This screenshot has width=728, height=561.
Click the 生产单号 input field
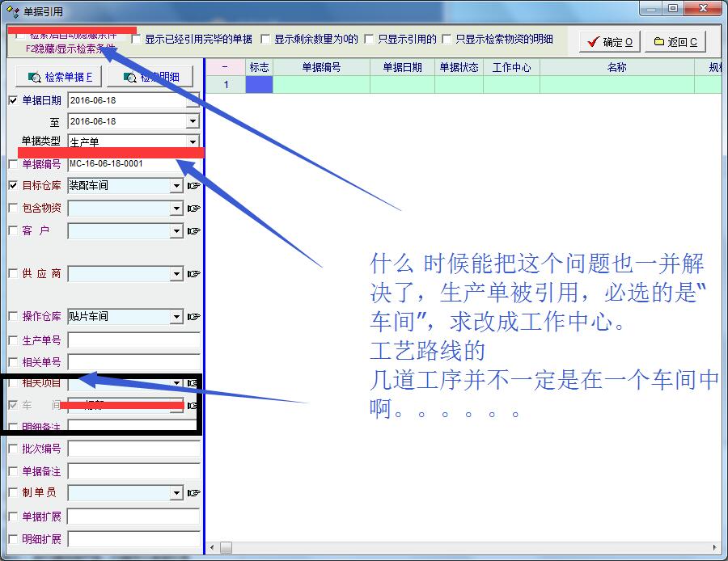pos(133,340)
